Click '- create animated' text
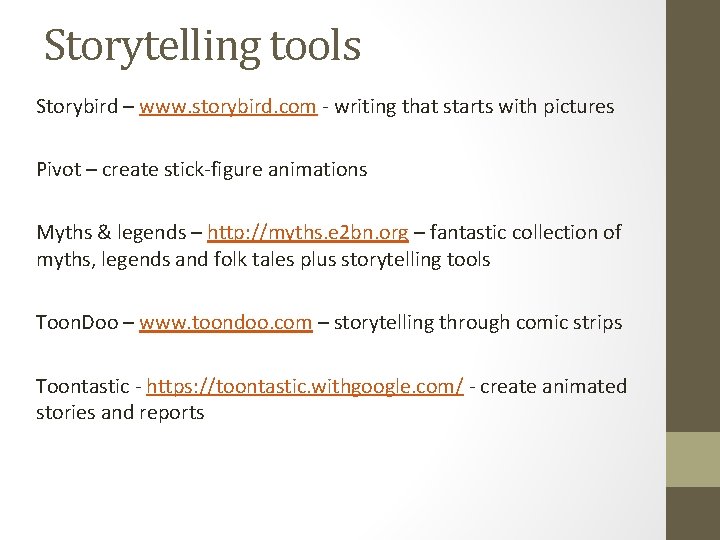The image size is (720, 540). click(548, 386)
